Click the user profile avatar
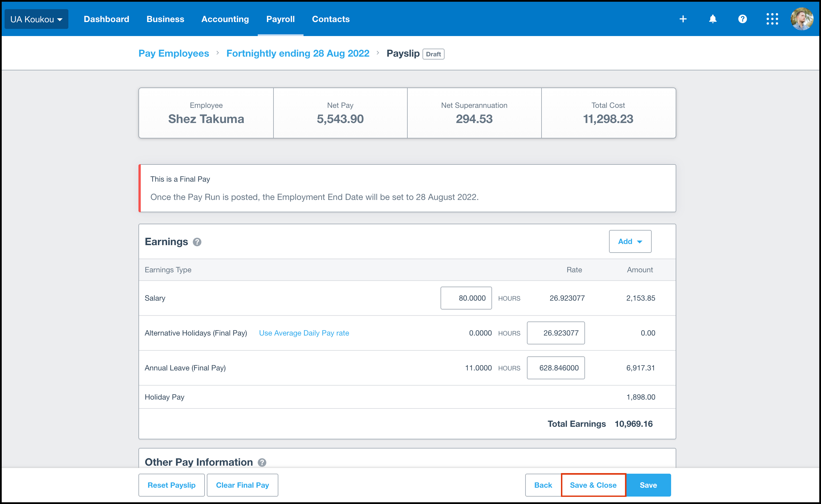 802,19
